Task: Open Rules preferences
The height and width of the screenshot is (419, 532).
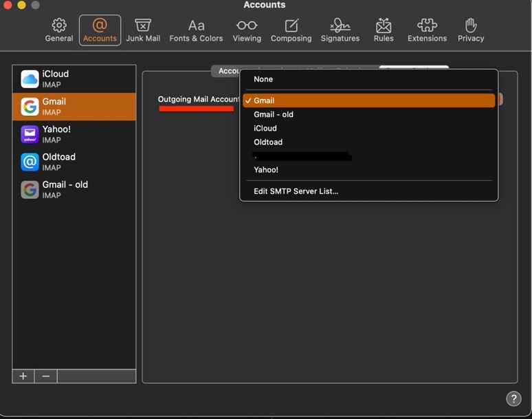Action: point(384,30)
